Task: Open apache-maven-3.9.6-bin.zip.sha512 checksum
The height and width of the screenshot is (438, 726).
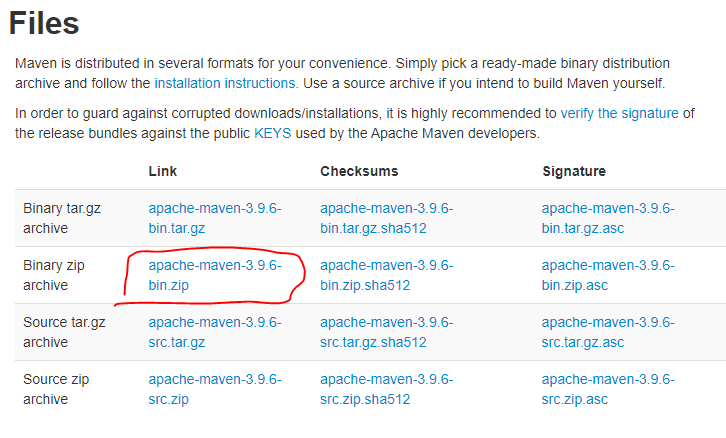Action: (387, 275)
